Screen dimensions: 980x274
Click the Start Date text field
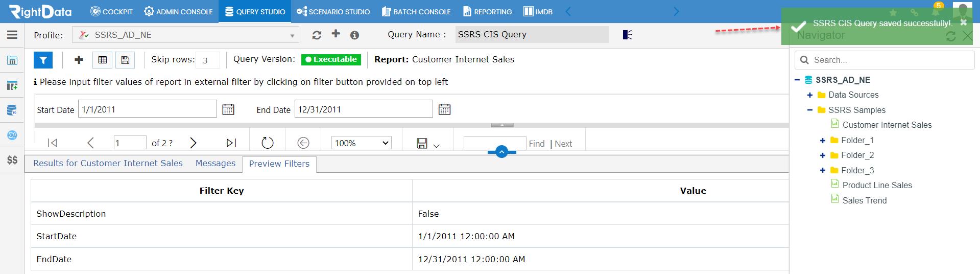pyautogui.click(x=148, y=109)
